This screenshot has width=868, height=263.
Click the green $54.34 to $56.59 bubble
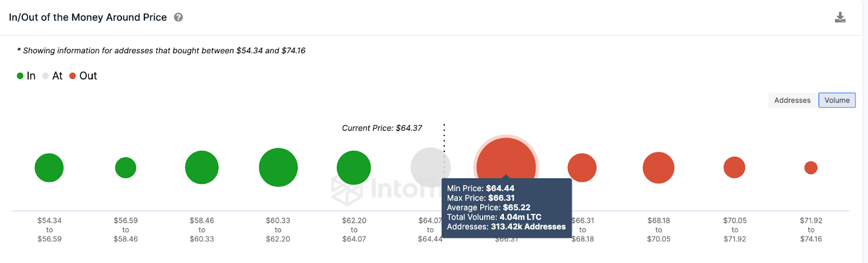point(49,168)
